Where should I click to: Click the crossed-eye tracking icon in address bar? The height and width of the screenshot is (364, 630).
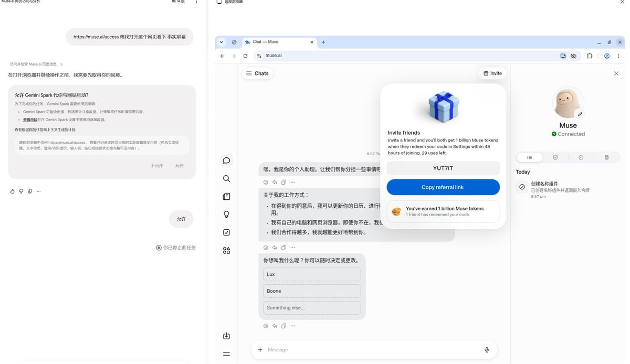pyautogui.click(x=573, y=56)
